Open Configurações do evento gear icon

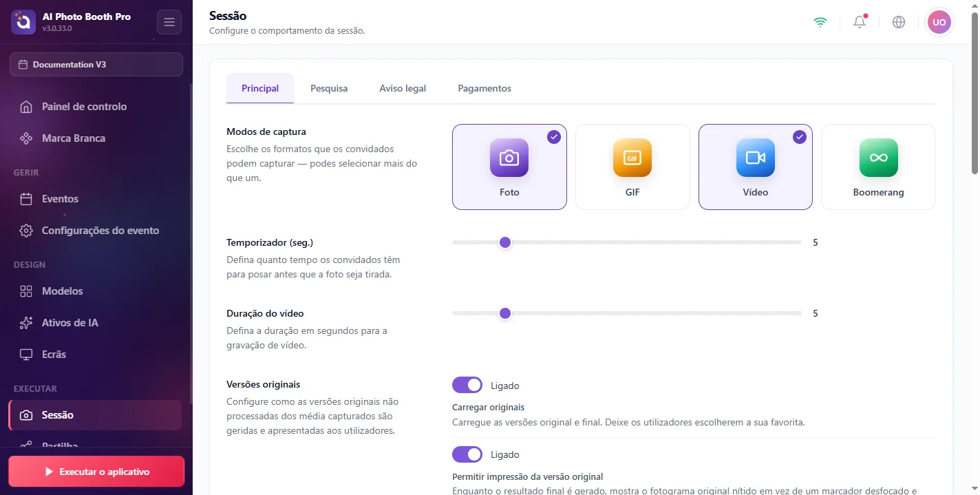[x=26, y=231]
